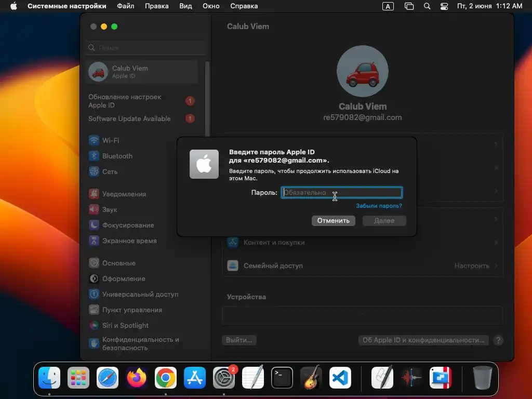This screenshot has height=399, width=532.
Task: Launch Safari from the Dock
Action: coord(108,378)
